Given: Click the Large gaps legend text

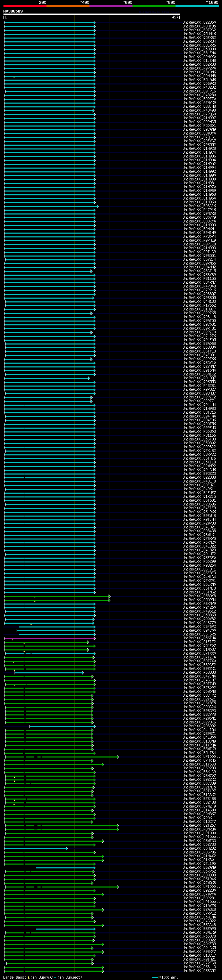Looking at the screenshot, I should pyautogui.click(x=43, y=977).
